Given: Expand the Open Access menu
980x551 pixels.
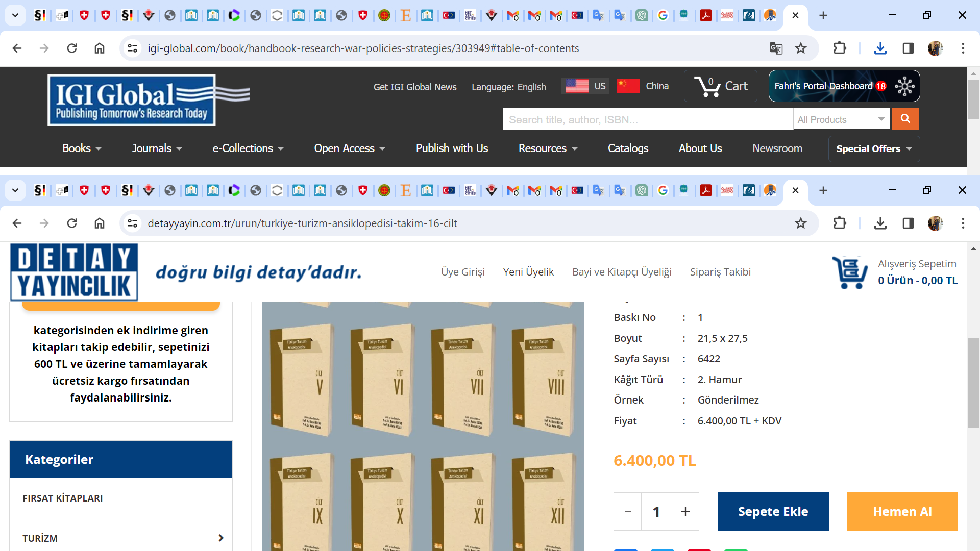Looking at the screenshot, I should tap(350, 148).
